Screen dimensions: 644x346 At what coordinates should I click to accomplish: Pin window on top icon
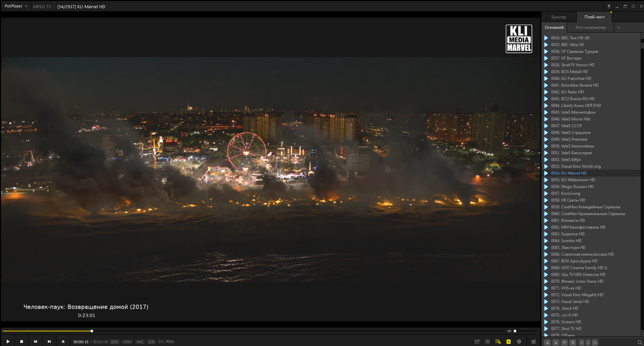[609, 7]
